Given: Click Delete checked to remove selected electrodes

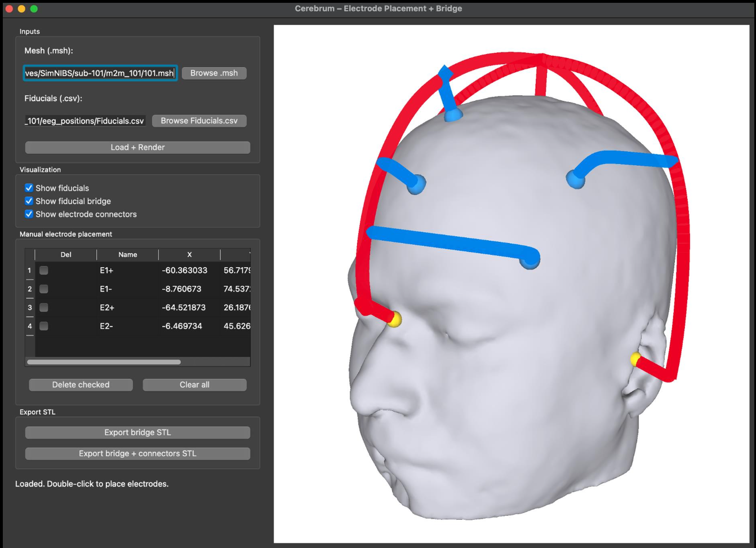Looking at the screenshot, I should tap(81, 385).
